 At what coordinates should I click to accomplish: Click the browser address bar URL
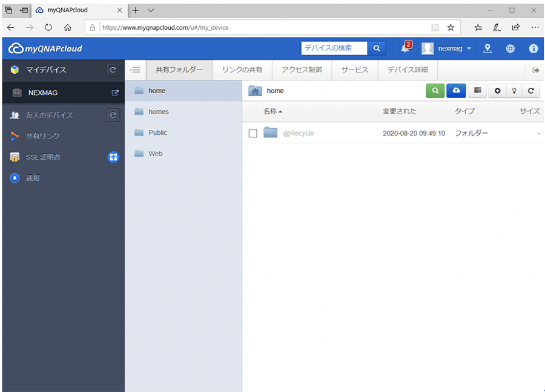[165, 28]
